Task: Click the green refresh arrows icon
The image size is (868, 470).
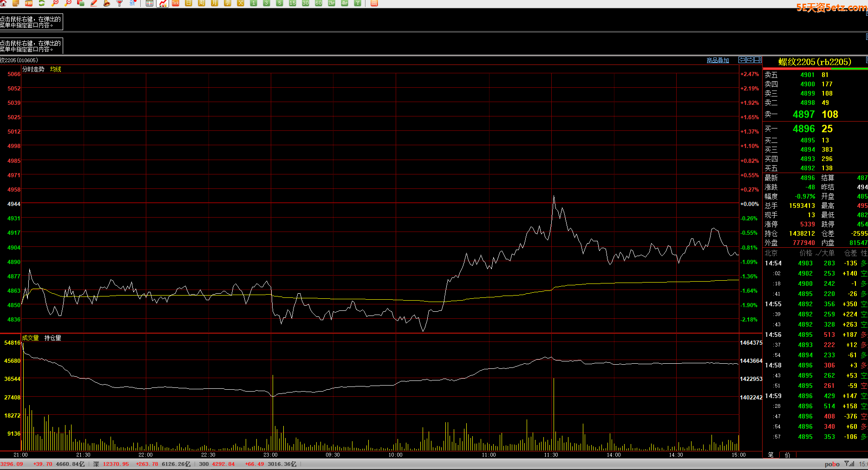Action: pos(42,3)
